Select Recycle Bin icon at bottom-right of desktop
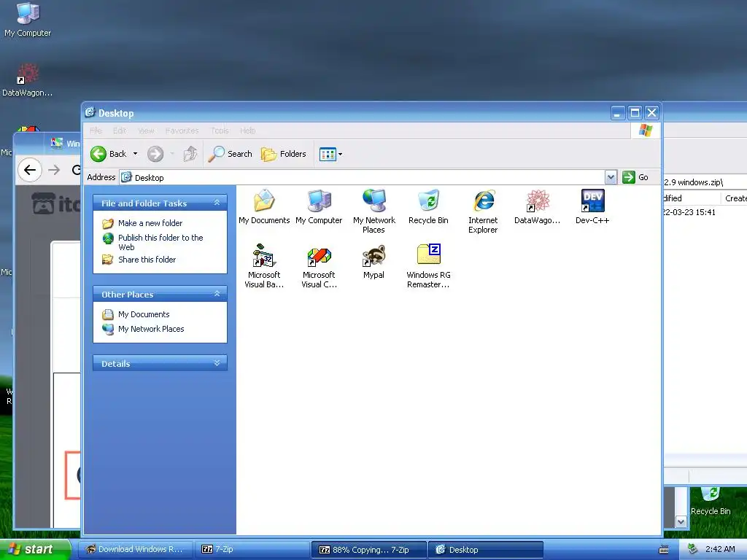Viewport: 747px width, 560px height. (x=711, y=501)
